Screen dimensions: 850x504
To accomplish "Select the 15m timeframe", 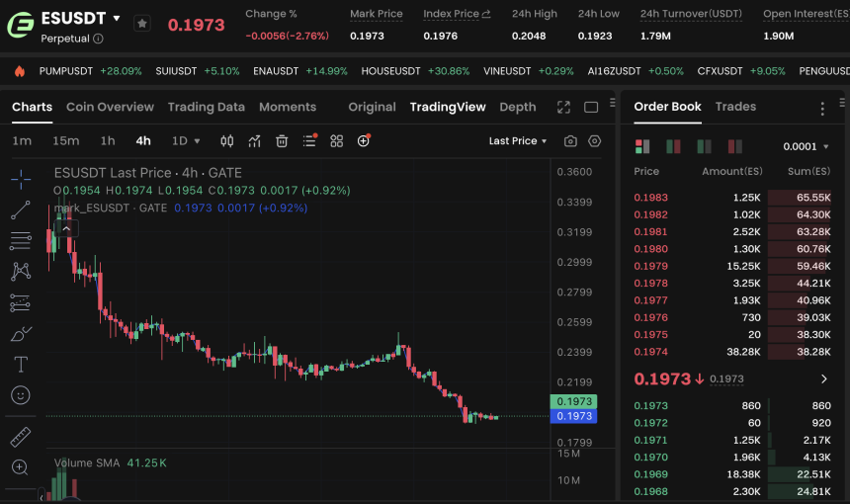I will 65,141.
